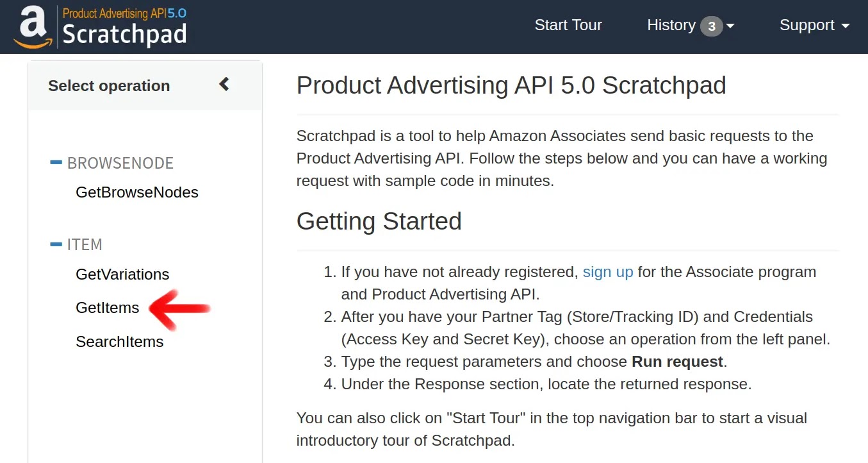The width and height of the screenshot is (868, 463).
Task: Open the History dropdown caret
Action: [730, 27]
